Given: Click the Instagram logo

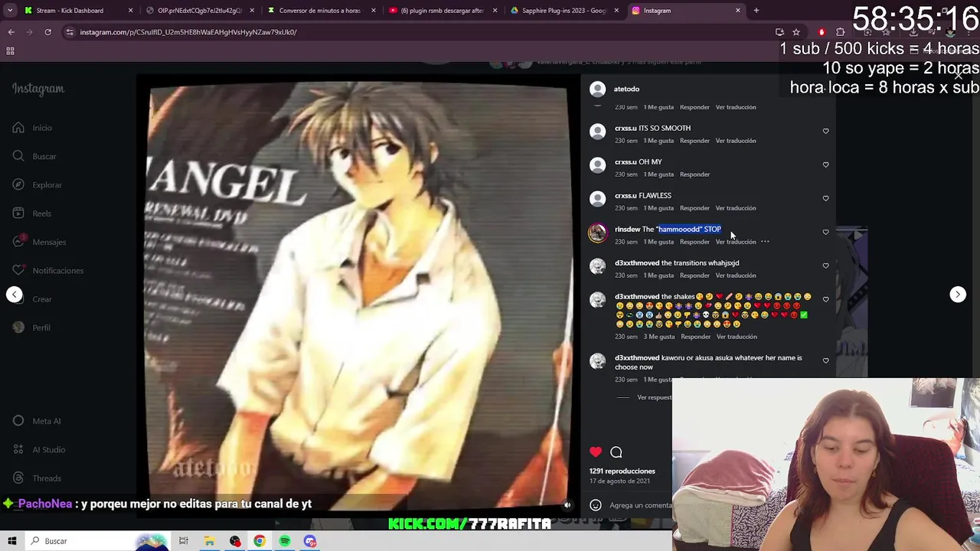Looking at the screenshot, I should tap(38, 89).
